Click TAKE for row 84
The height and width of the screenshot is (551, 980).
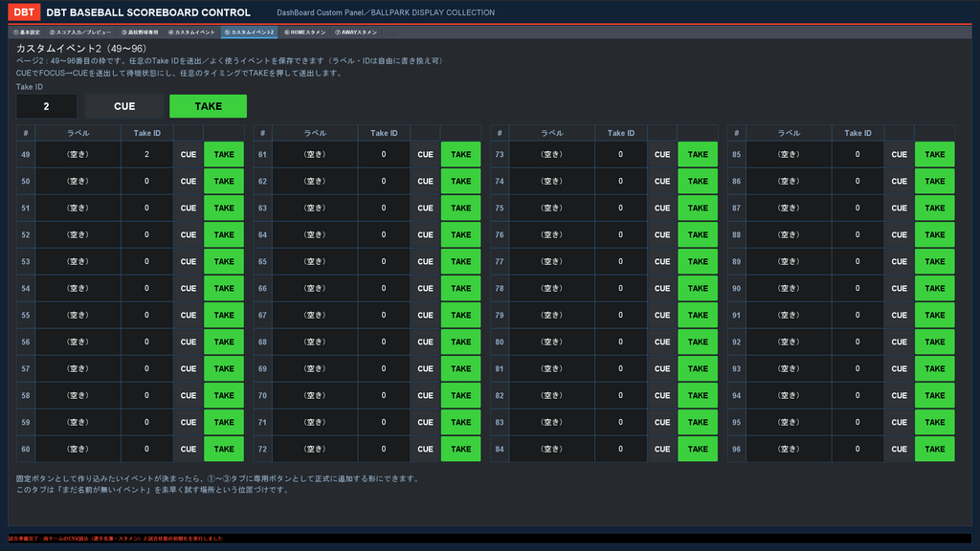[698, 450]
